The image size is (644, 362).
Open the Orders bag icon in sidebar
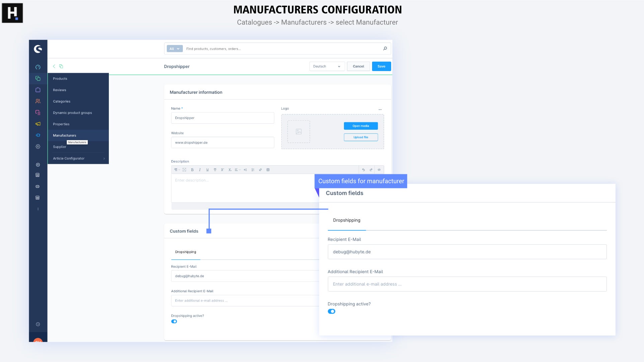pos(38,90)
